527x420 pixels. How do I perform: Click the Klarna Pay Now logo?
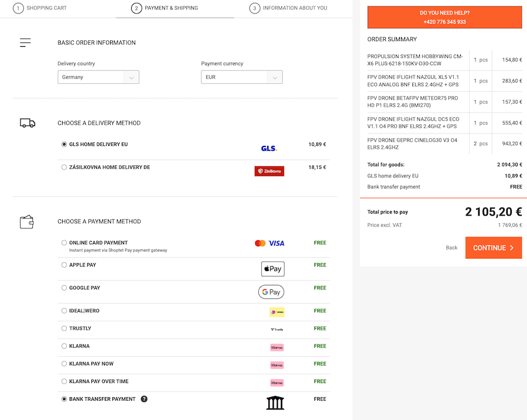pyautogui.click(x=277, y=365)
